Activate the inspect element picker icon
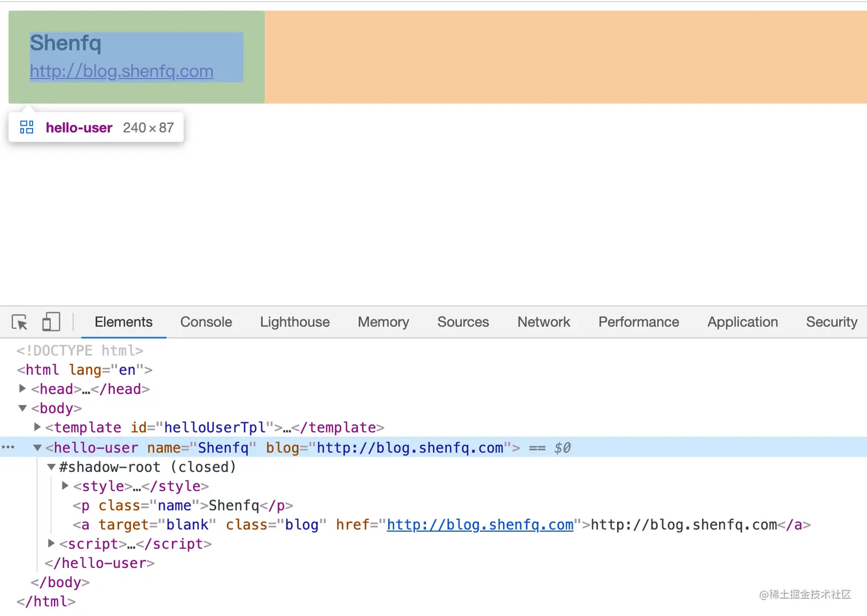The width and height of the screenshot is (867, 616). click(19, 322)
